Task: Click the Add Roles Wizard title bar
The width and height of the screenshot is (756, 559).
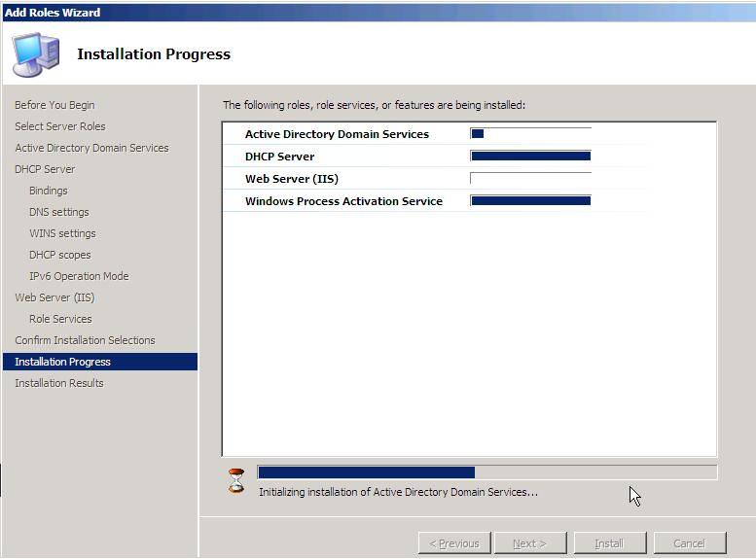Action: coord(378,13)
